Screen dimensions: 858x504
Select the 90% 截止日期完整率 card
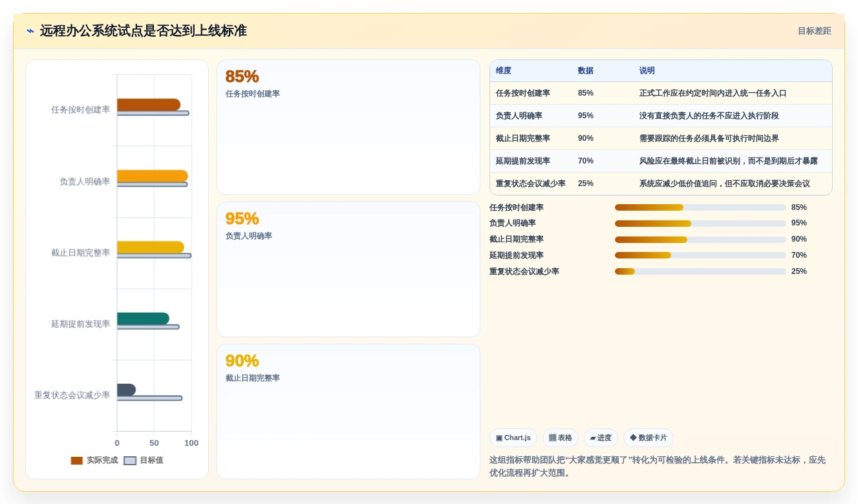pos(349,412)
